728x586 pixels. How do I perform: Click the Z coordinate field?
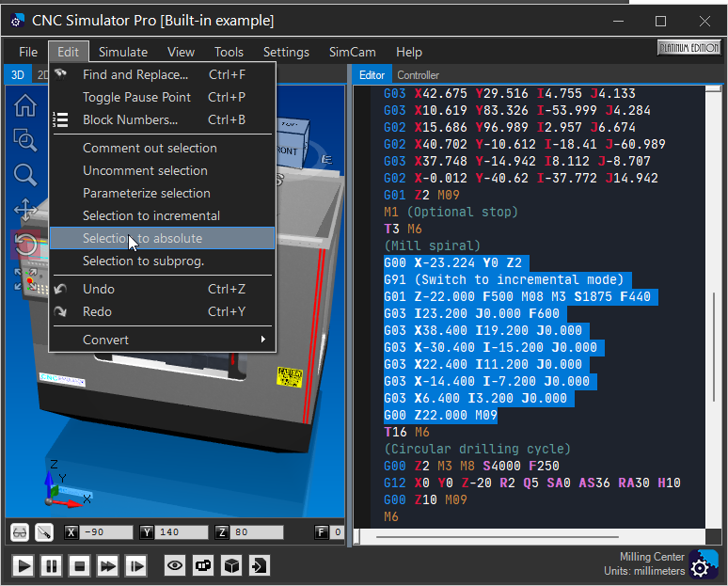257,532
